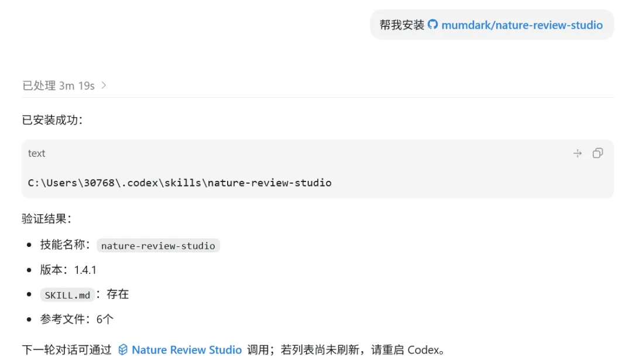This screenshot has height=364, width=632.
Task: Toggle word wrap icon in code block
Action: (x=578, y=153)
